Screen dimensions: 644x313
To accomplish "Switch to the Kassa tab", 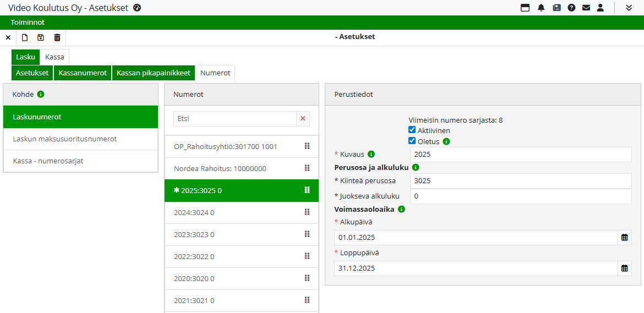I will coord(54,57).
